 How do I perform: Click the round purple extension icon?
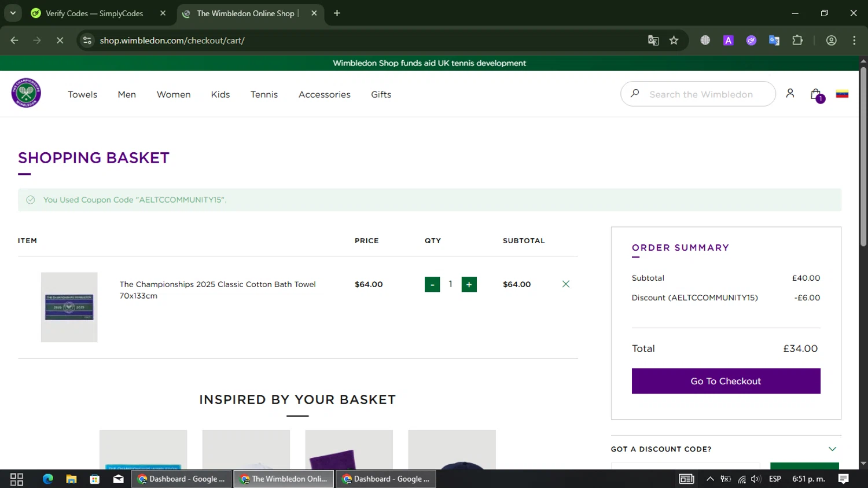pyautogui.click(x=751, y=41)
